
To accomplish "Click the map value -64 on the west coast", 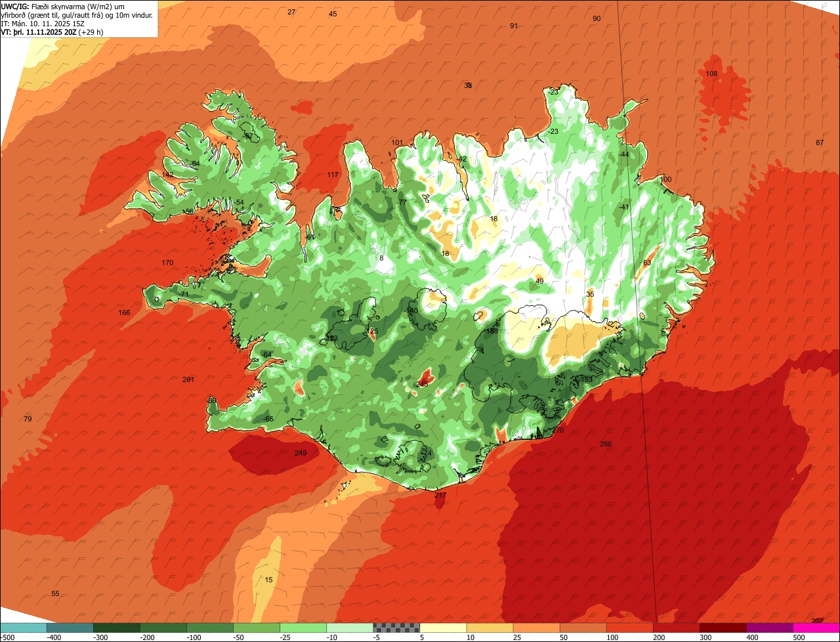I will 266,354.
